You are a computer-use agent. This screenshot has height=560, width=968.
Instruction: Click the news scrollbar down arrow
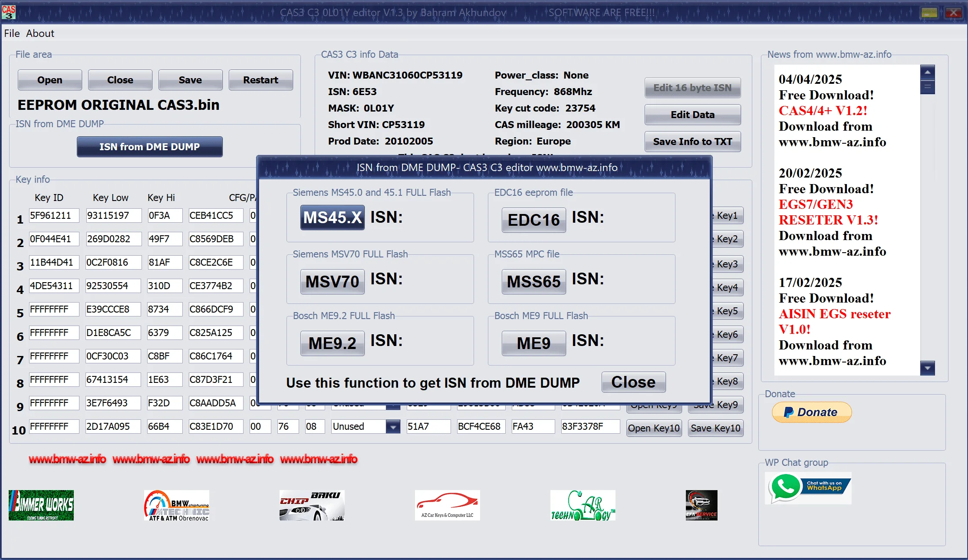pyautogui.click(x=927, y=368)
